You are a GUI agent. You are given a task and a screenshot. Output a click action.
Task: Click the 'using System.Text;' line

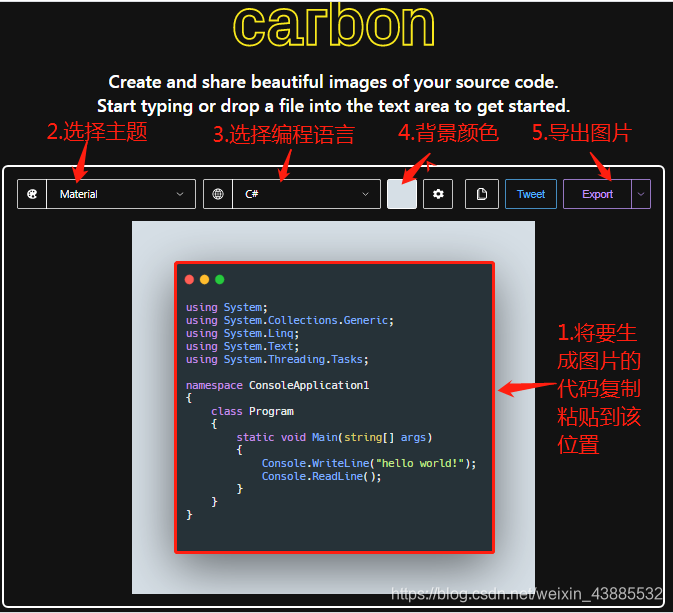point(243,346)
